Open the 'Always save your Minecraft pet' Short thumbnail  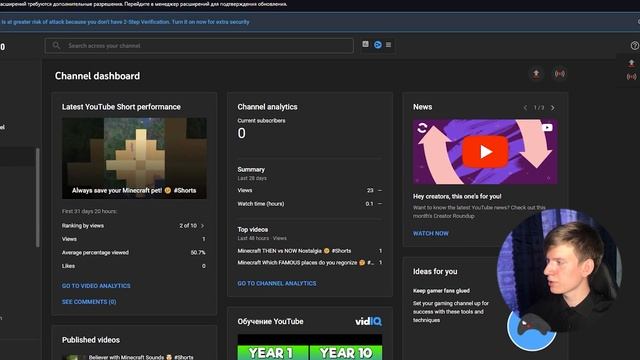tap(134, 158)
